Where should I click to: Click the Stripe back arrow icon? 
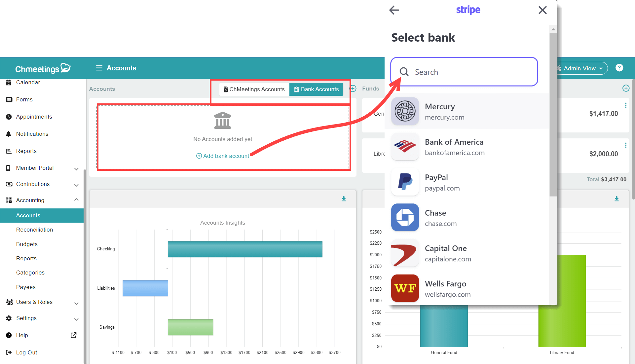pos(394,10)
